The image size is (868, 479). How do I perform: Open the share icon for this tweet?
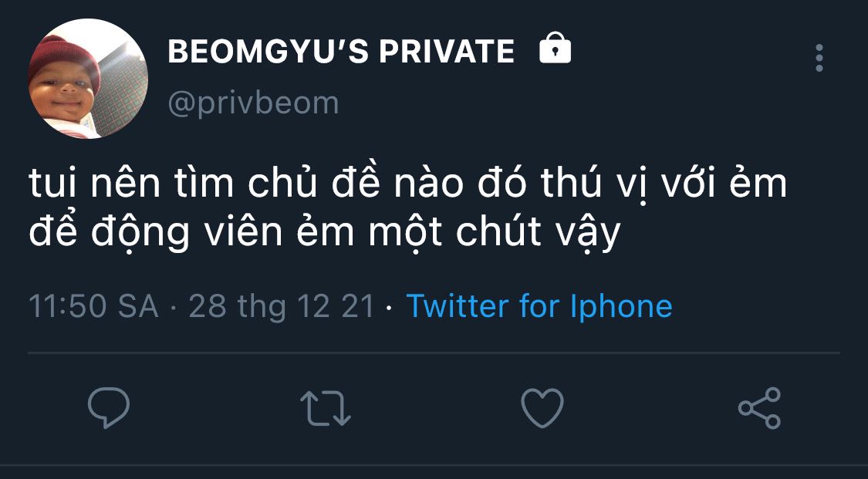click(x=759, y=408)
